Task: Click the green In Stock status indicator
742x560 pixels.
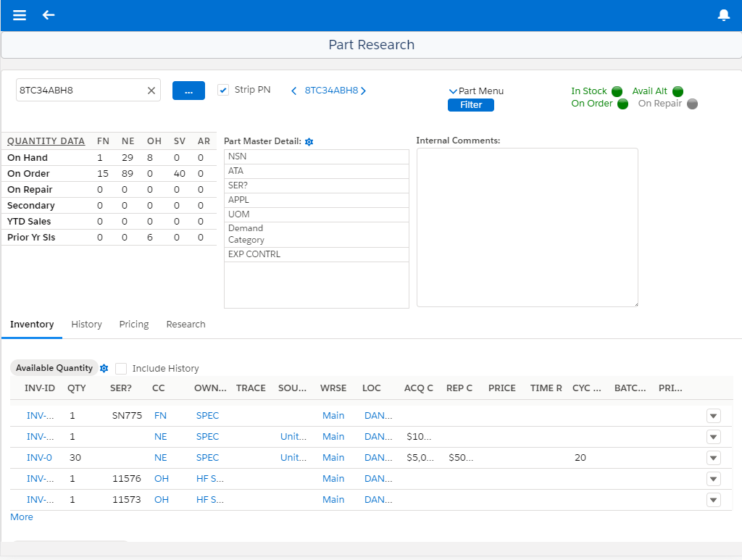Action: (617, 91)
